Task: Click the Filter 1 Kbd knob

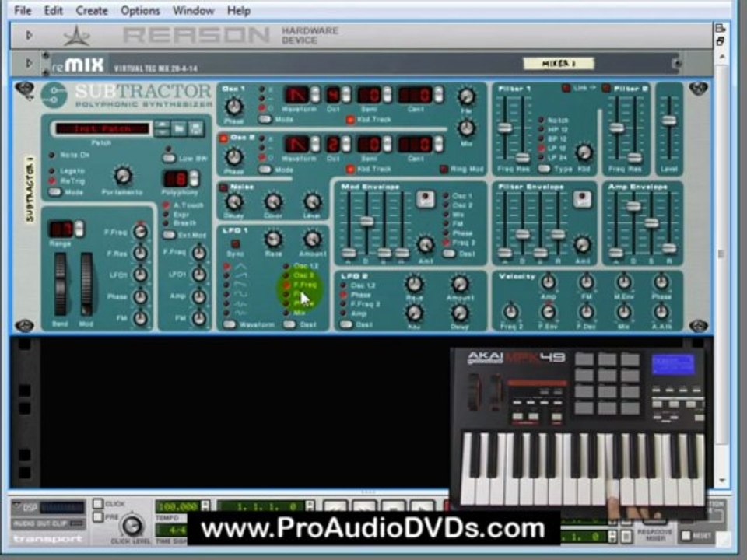Action: click(x=584, y=152)
